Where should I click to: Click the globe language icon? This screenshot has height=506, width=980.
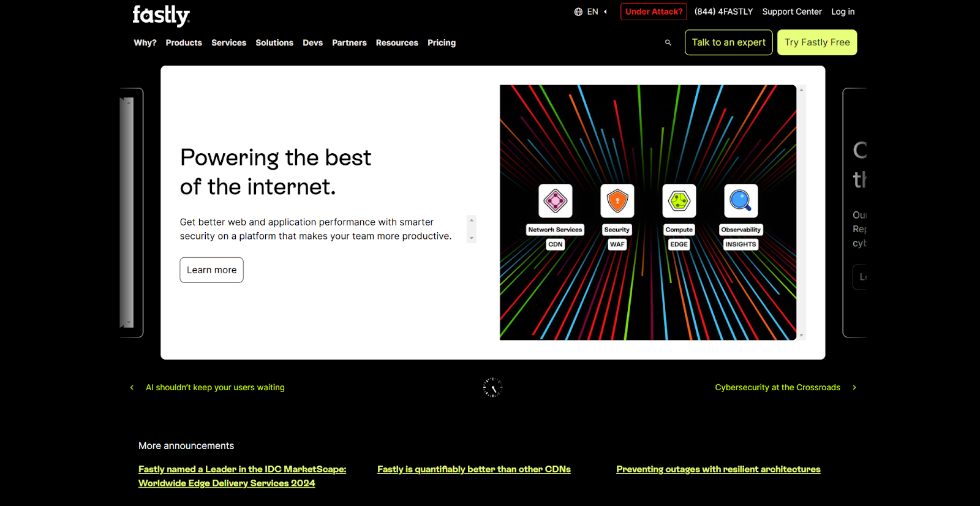tap(578, 12)
